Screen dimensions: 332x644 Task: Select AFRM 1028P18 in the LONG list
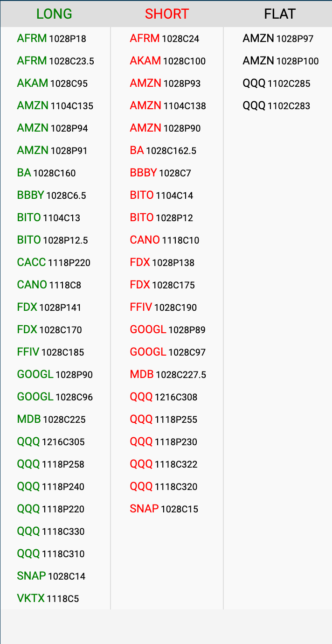(x=51, y=39)
